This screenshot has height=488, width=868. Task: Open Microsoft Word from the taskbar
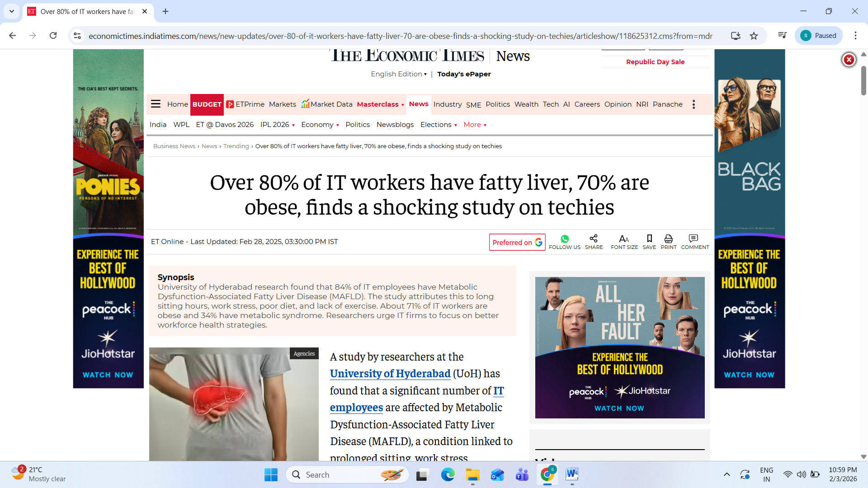pos(572,474)
